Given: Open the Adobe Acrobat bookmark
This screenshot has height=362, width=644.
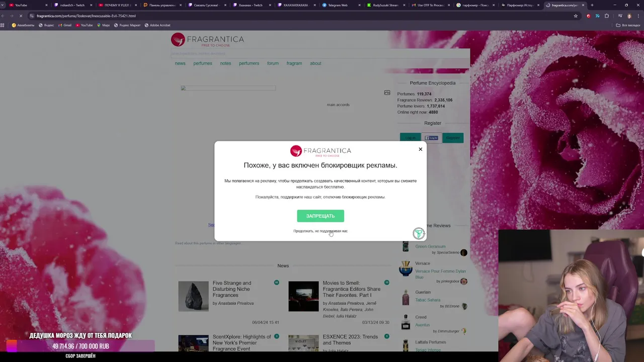Looking at the screenshot, I should pos(157,25).
